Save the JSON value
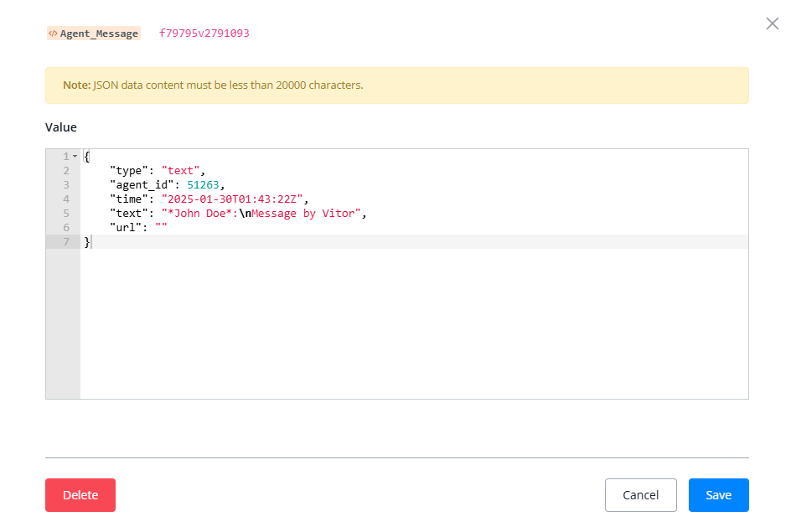The image size is (796, 532). click(718, 495)
